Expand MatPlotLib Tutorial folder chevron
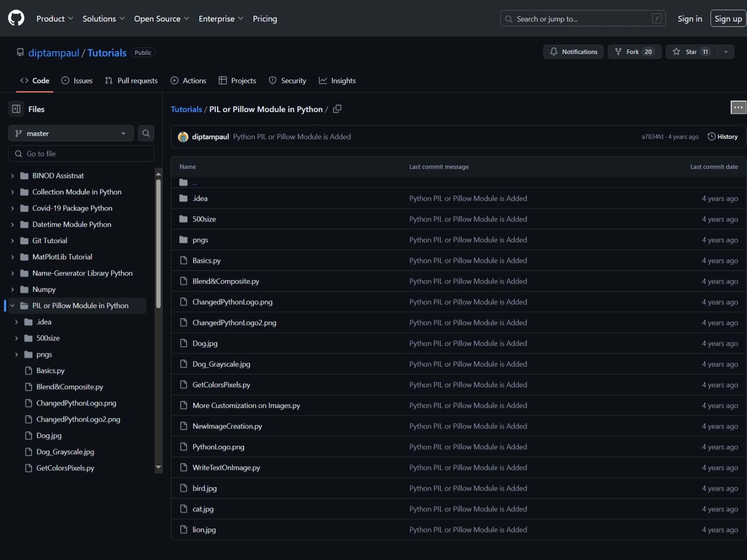 (12, 257)
